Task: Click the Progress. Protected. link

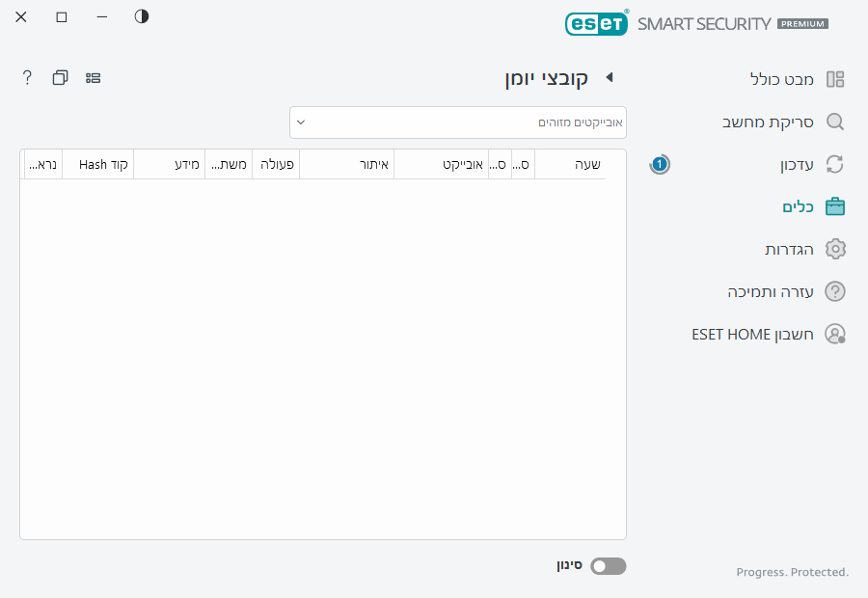Action: click(x=792, y=572)
